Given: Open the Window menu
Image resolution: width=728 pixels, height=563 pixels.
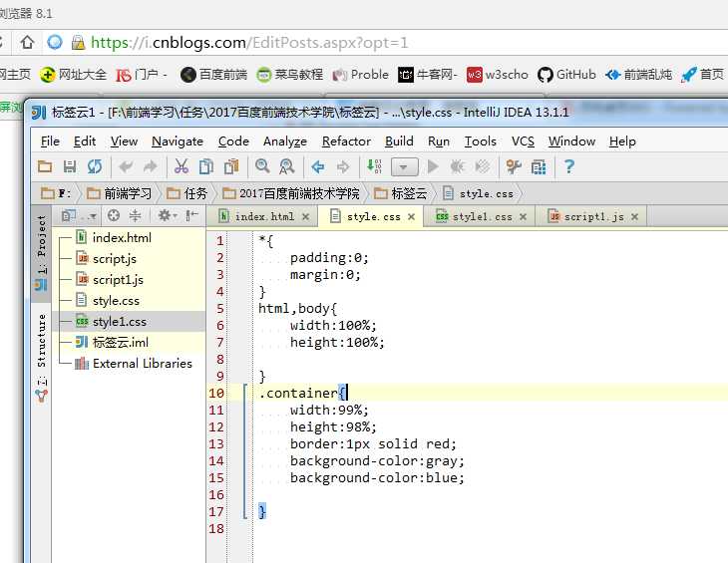Looking at the screenshot, I should click(x=571, y=141).
